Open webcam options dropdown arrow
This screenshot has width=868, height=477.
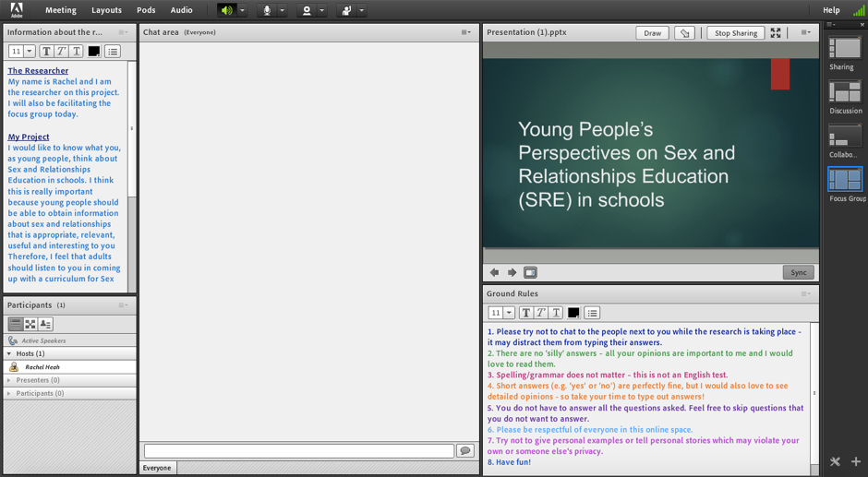321,10
